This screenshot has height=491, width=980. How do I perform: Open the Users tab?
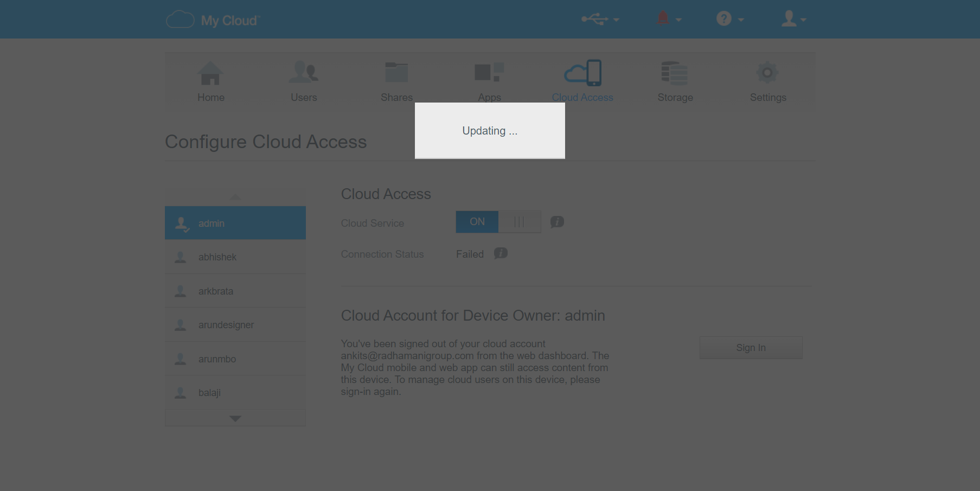click(304, 81)
